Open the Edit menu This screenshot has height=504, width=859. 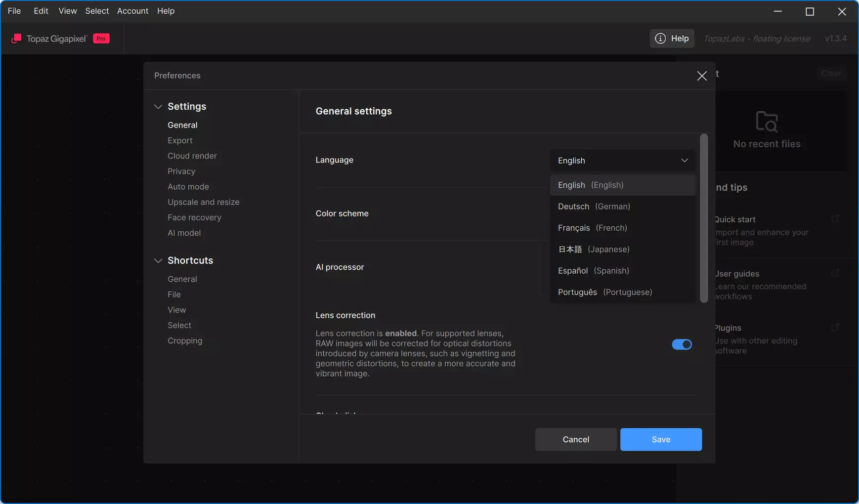click(41, 11)
